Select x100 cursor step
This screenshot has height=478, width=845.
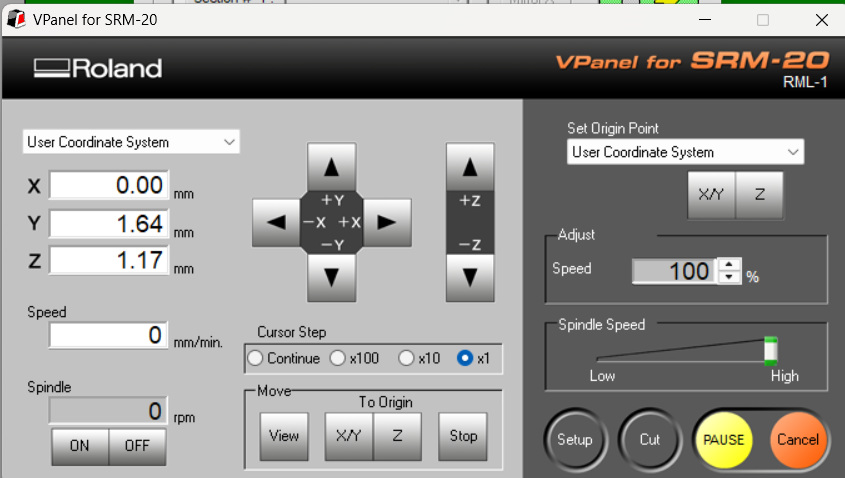(355, 358)
